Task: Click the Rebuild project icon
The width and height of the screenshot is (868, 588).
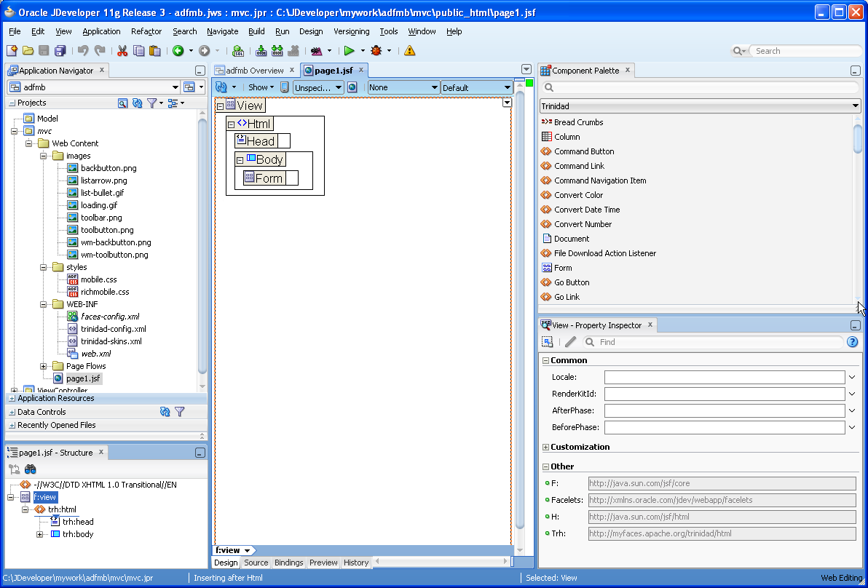Action: coord(277,51)
